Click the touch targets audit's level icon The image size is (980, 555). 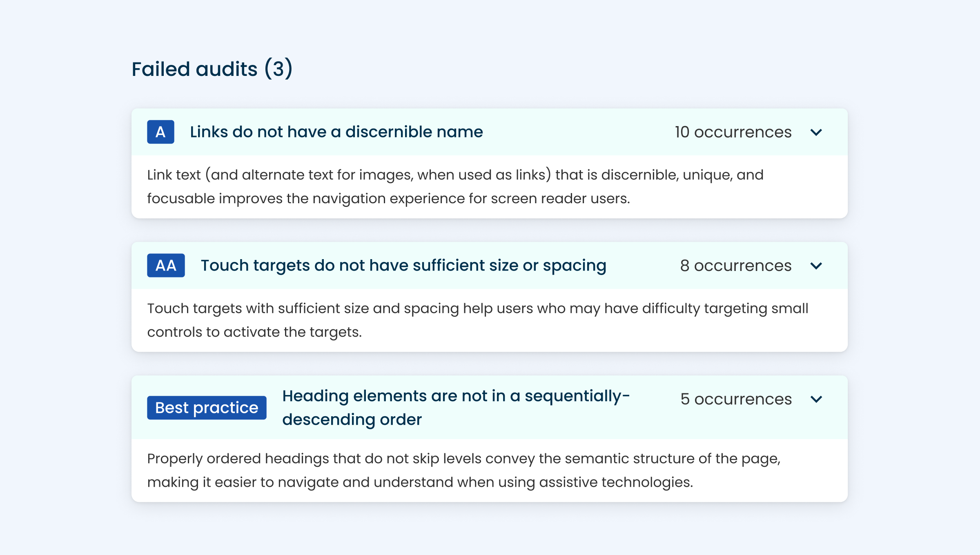pyautogui.click(x=165, y=265)
